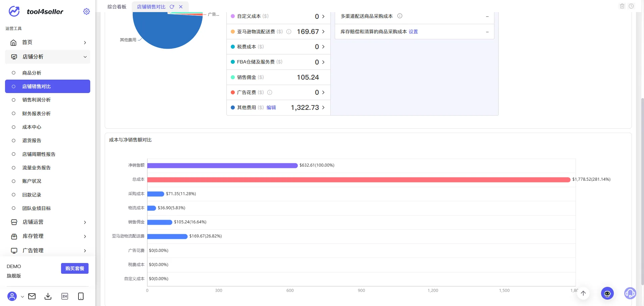Click the purple 净销售额 bar
Viewport: 644px width, 306px height.
click(x=222, y=165)
